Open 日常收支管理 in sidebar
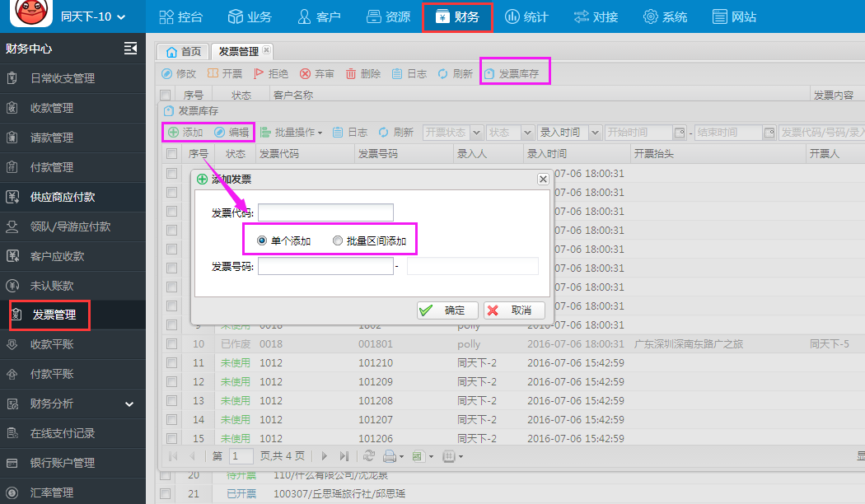Image resolution: width=865 pixels, height=504 pixels. click(72, 78)
